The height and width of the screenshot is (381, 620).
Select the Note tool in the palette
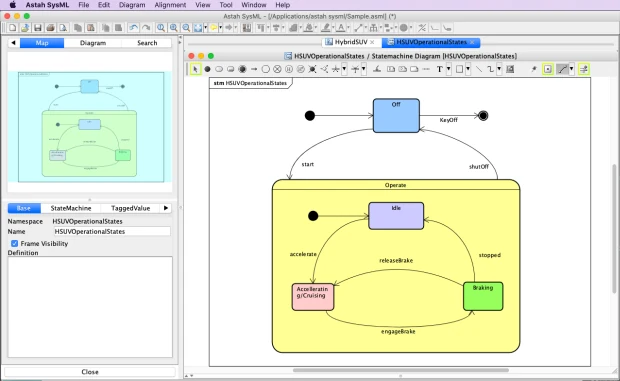click(414, 69)
